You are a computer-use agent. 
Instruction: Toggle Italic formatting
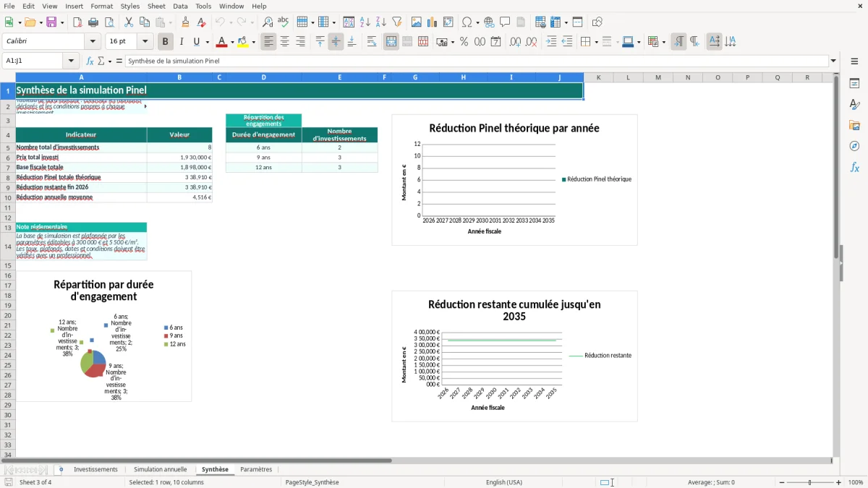(x=182, y=42)
